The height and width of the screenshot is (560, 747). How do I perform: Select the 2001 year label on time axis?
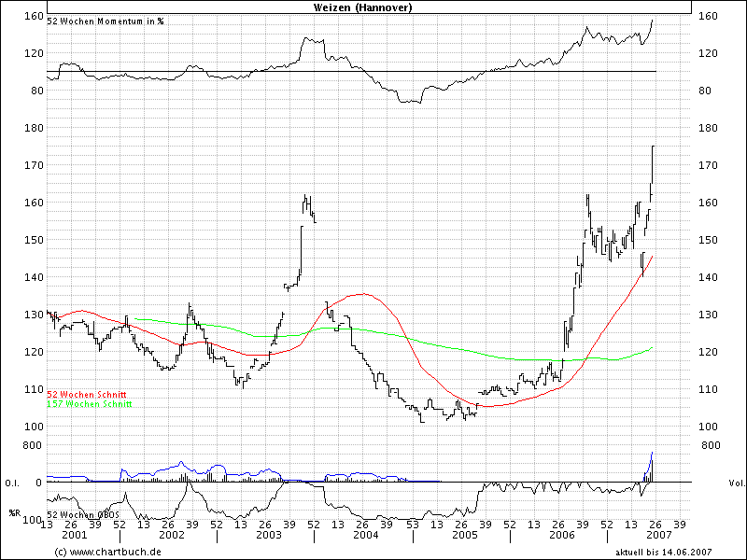[74, 537]
